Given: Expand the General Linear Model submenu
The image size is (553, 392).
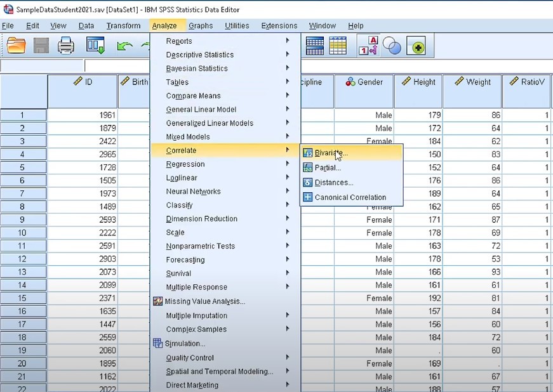Looking at the screenshot, I should point(226,110).
